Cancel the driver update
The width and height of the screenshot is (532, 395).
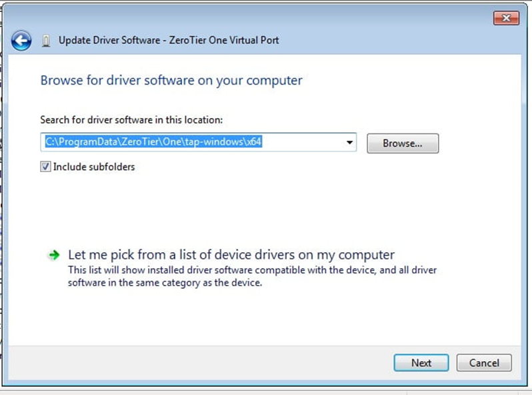coord(484,363)
